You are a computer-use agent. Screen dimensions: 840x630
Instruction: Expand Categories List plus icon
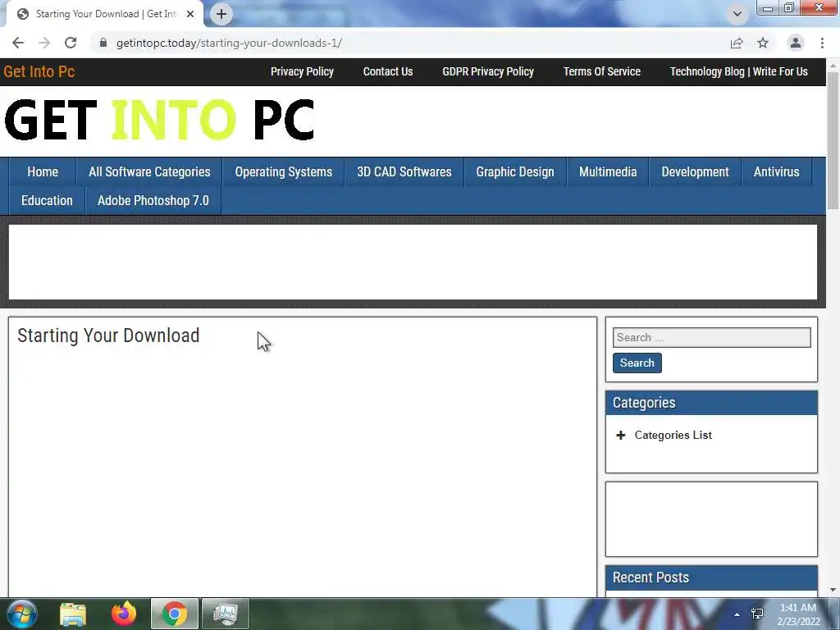click(x=621, y=435)
